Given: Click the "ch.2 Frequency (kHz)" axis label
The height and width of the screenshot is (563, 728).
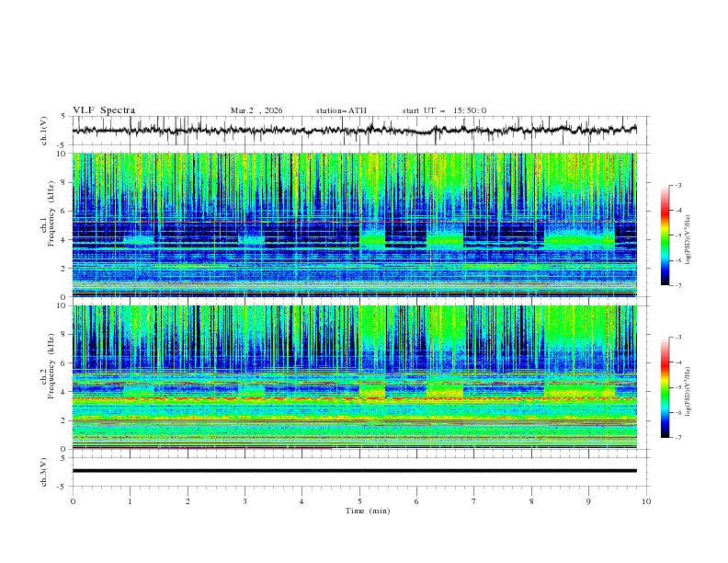Looking at the screenshot, I should [47, 365].
